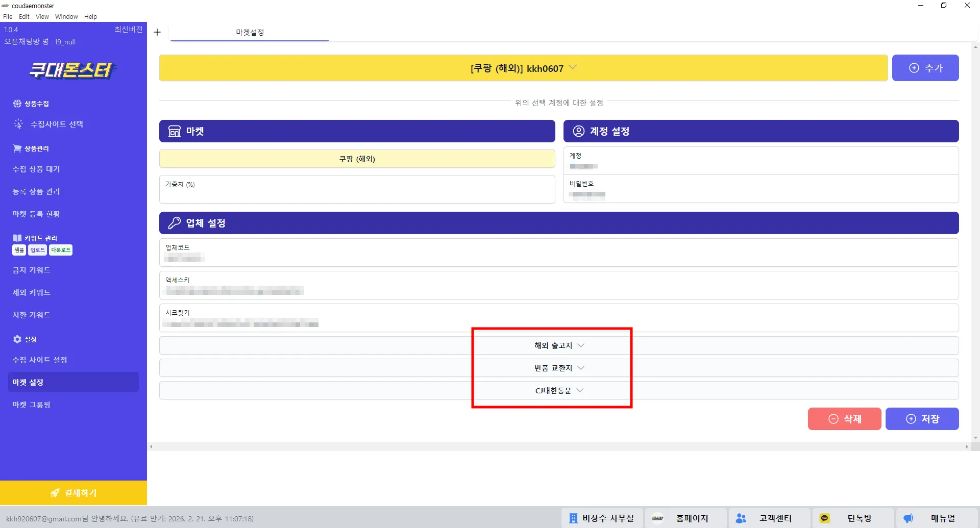This screenshot has height=528, width=980.
Task: Click the 다운로드 keyword badge
Action: point(61,250)
